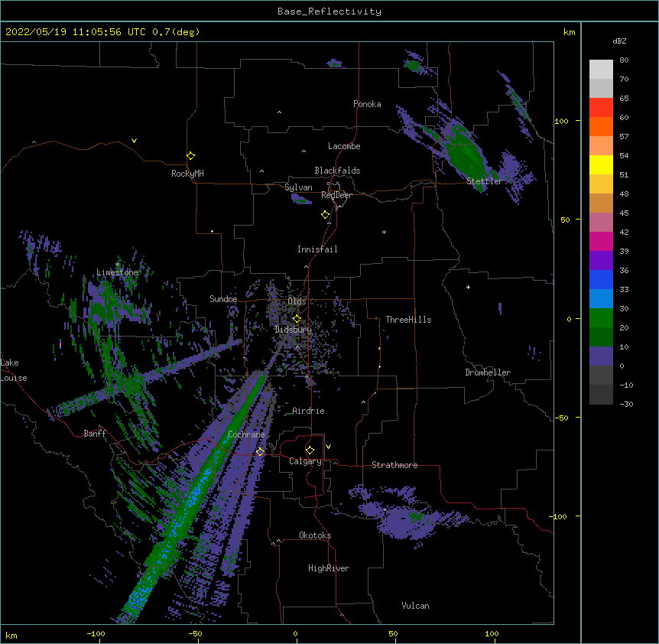
Task: Select the 60 dBZ orange color swatch
Action: [x=601, y=126]
